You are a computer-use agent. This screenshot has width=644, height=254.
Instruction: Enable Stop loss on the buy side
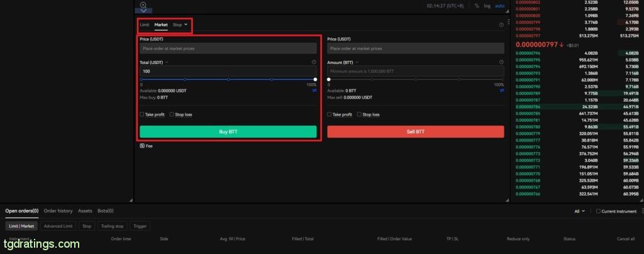tap(172, 114)
